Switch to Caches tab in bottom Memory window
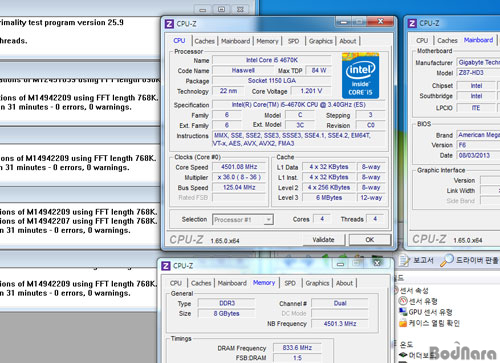 pyautogui.click(x=201, y=283)
